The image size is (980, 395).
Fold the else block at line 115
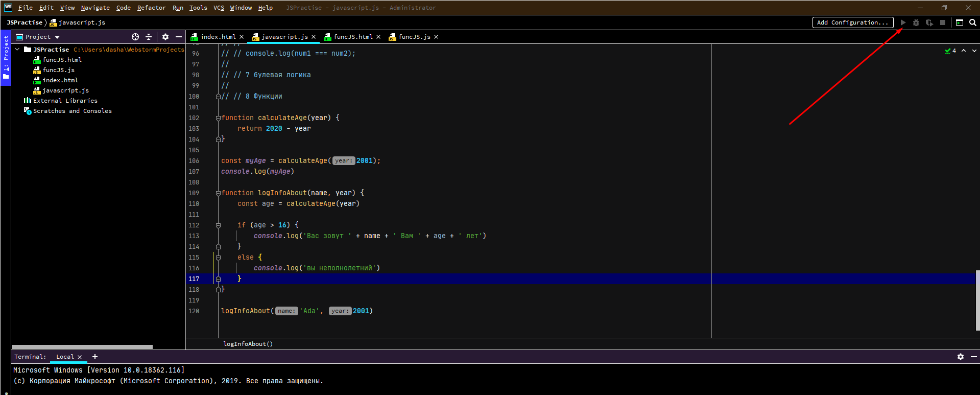click(218, 258)
